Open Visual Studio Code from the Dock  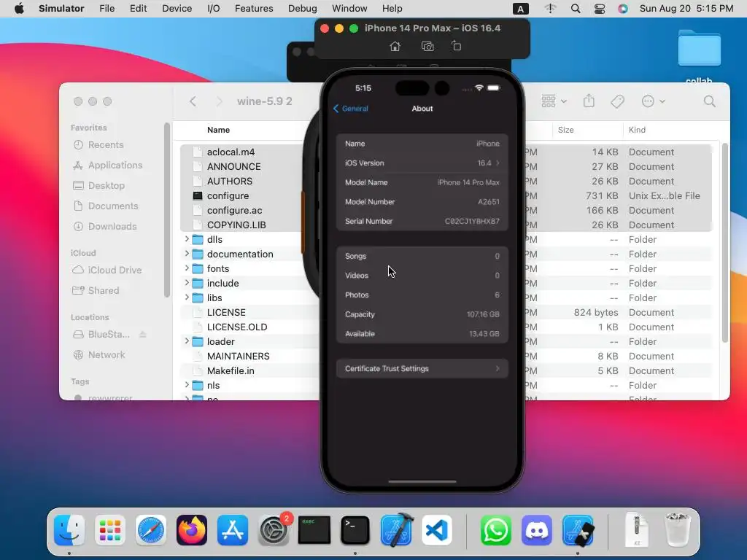click(436, 530)
